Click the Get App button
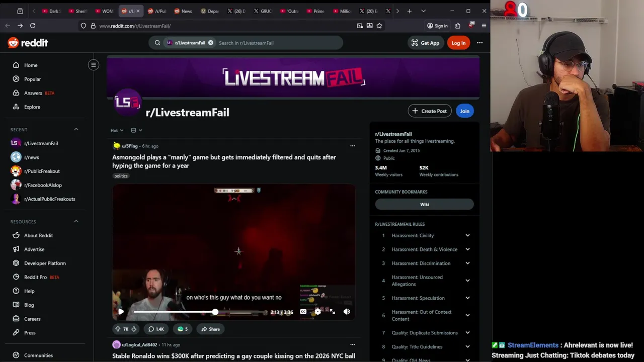 click(x=425, y=43)
